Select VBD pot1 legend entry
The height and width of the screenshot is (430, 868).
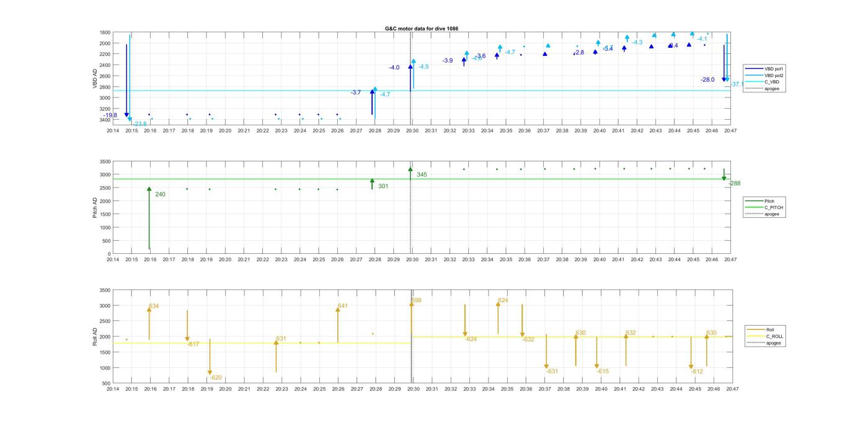(764, 69)
